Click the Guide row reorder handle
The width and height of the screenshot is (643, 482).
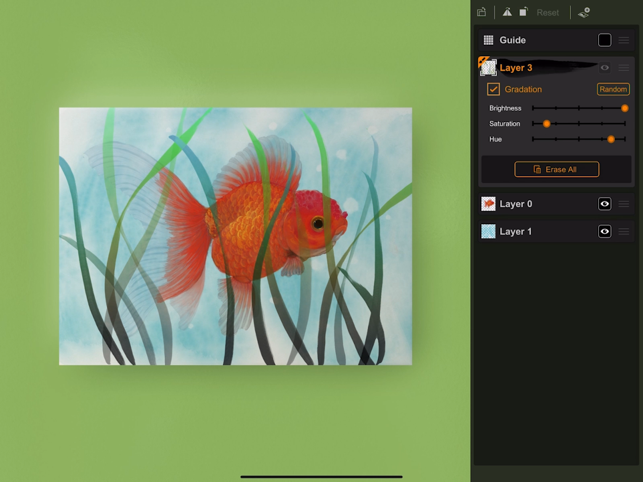tap(624, 40)
